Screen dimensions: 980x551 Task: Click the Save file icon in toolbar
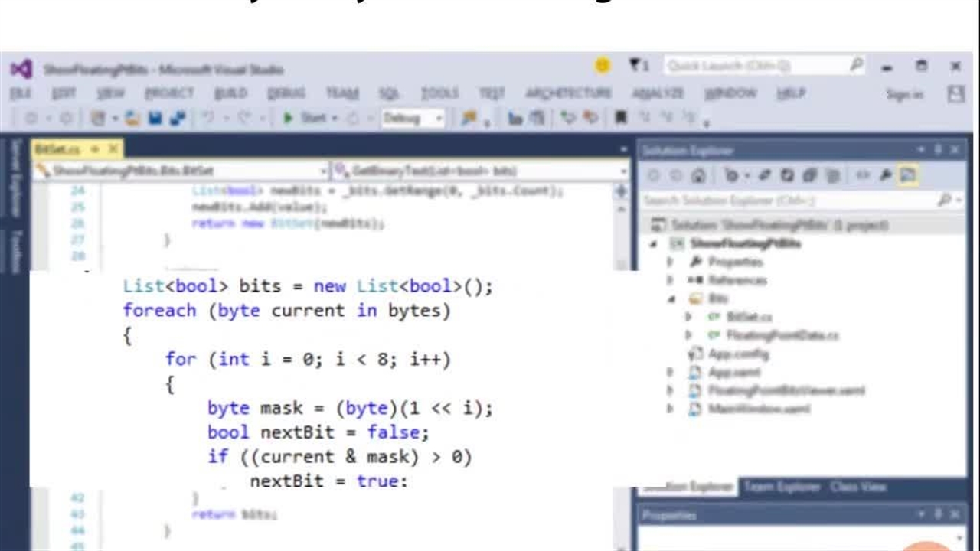click(155, 119)
